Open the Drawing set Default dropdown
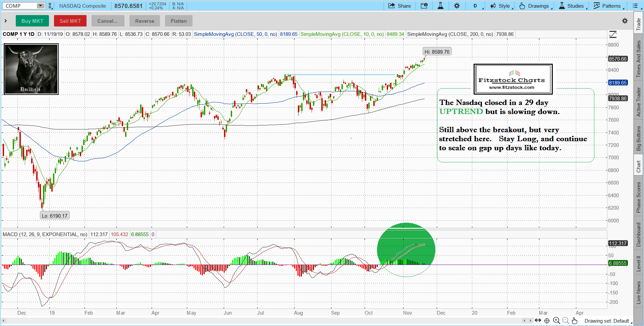The height and width of the screenshot is (326, 644). pyautogui.click(x=607, y=321)
